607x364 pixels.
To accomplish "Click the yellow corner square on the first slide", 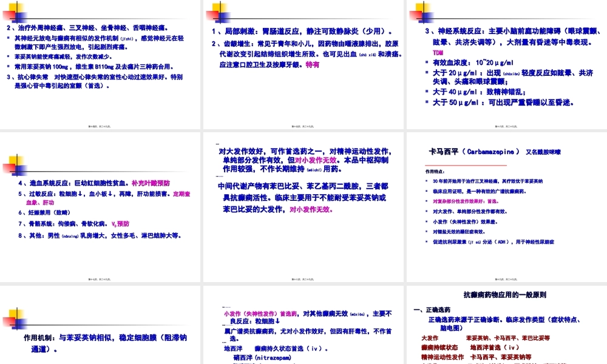I will (x=15, y=7).
